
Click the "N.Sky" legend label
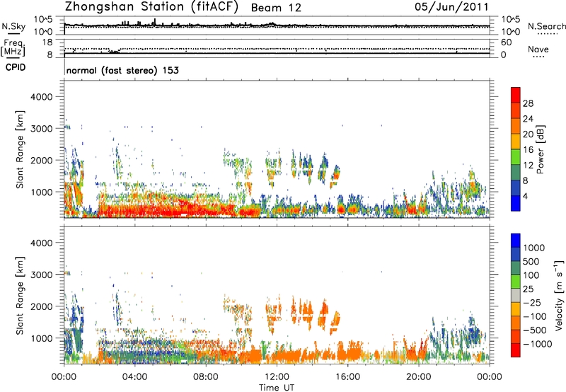click(13, 26)
